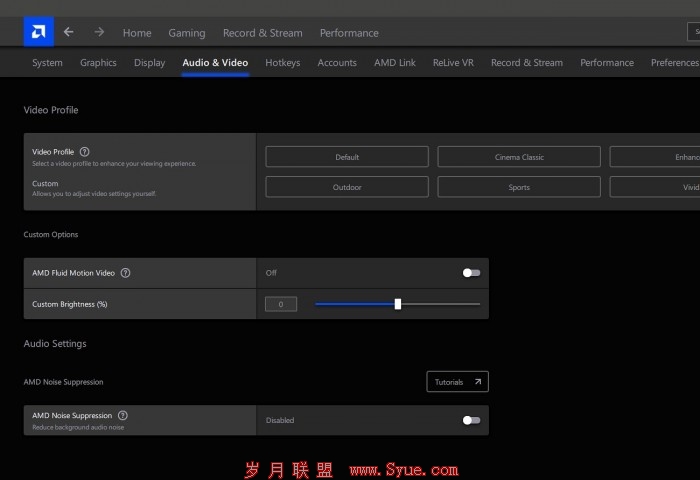This screenshot has width=700, height=480.
Task: Open Performance in top navigation
Action: pyautogui.click(x=349, y=33)
